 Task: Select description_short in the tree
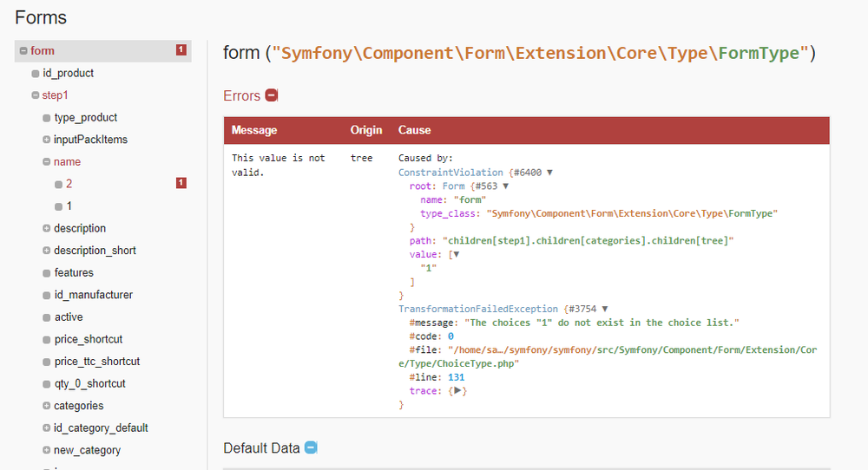point(95,250)
